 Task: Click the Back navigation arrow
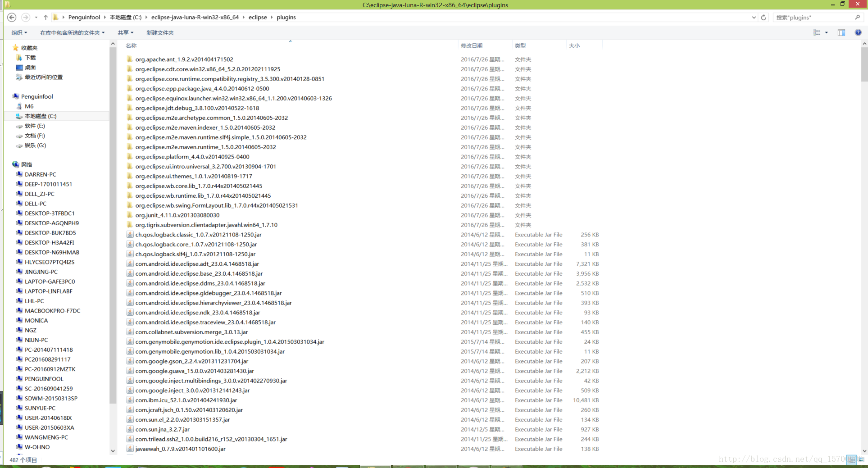pos(12,18)
